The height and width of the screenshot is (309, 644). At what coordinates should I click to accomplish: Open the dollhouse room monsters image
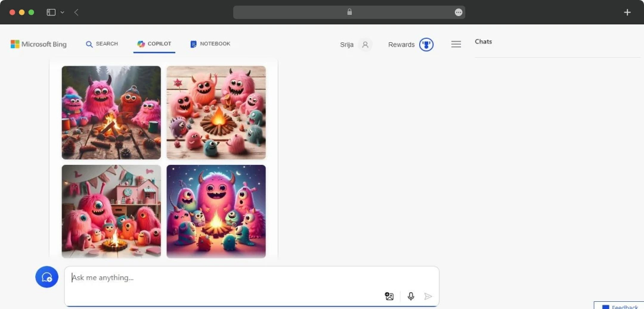pyautogui.click(x=112, y=211)
